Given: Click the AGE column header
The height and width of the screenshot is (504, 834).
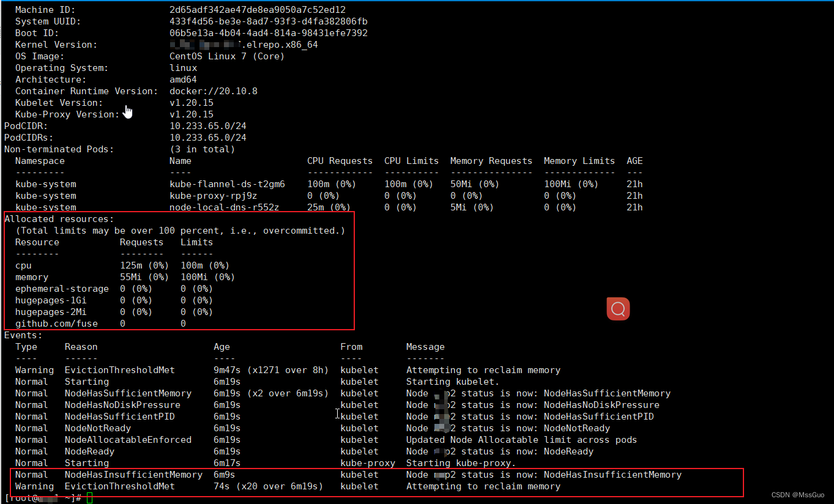Looking at the screenshot, I should [635, 161].
